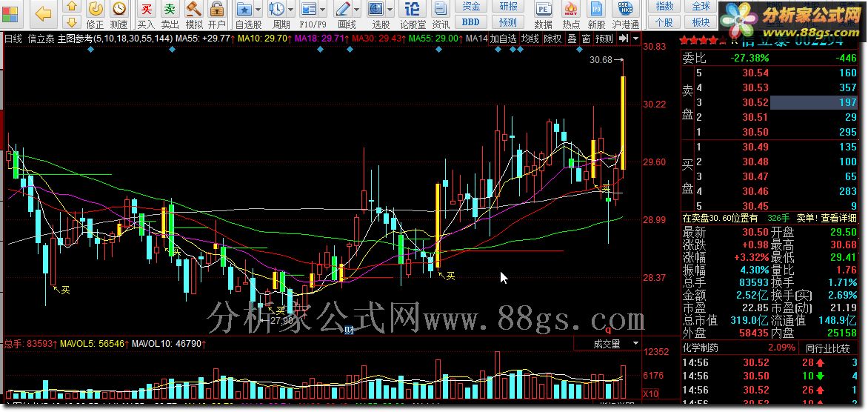
Task: Click the yellow up arrow button
Action: (x=71, y=7)
